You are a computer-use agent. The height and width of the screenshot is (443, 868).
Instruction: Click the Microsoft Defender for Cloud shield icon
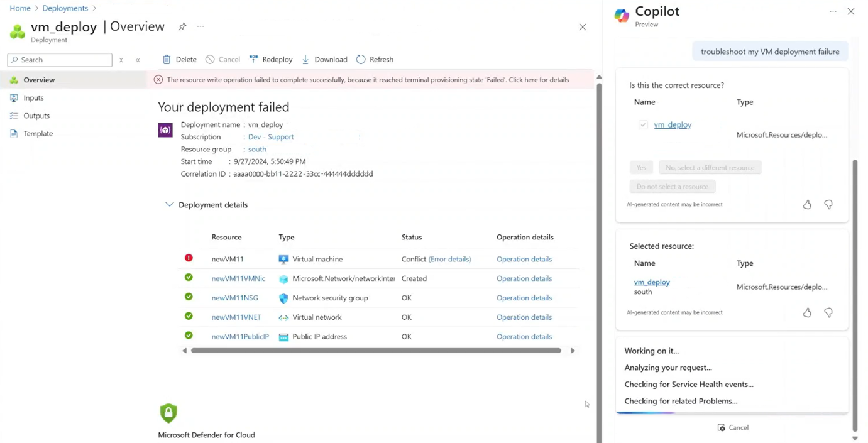[x=168, y=413]
